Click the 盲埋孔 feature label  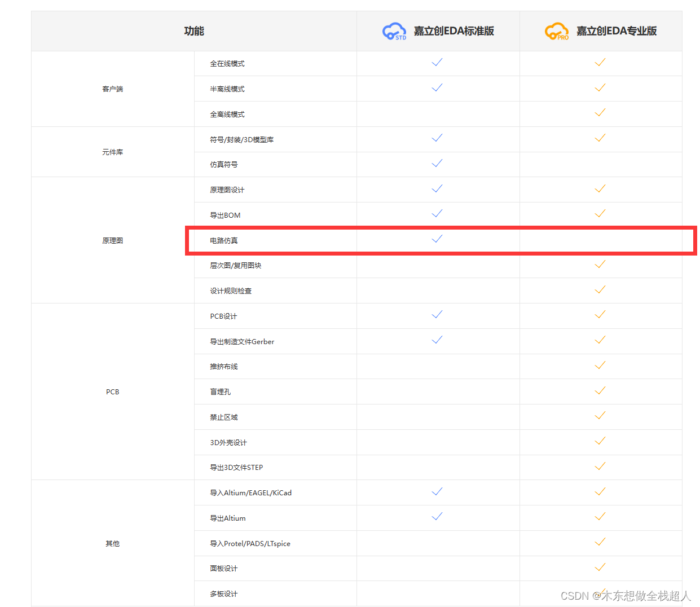point(221,392)
